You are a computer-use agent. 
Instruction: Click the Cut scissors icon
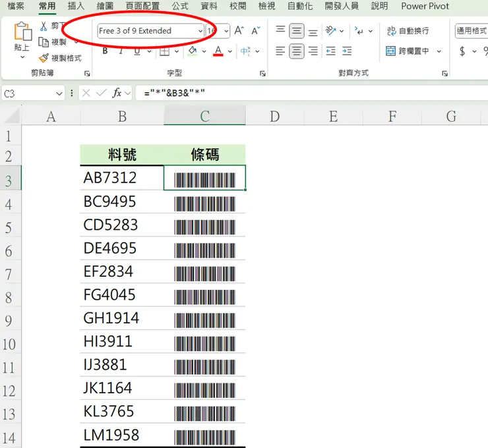[x=44, y=26]
